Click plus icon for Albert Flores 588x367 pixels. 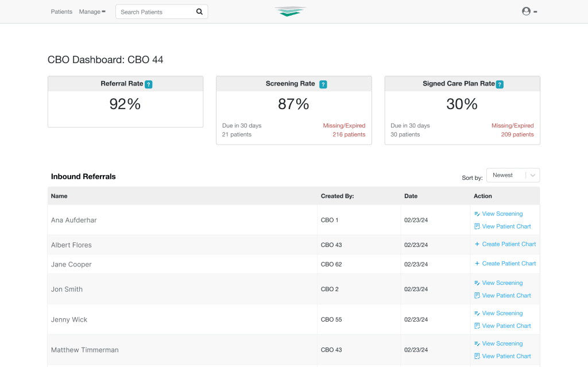pos(477,244)
